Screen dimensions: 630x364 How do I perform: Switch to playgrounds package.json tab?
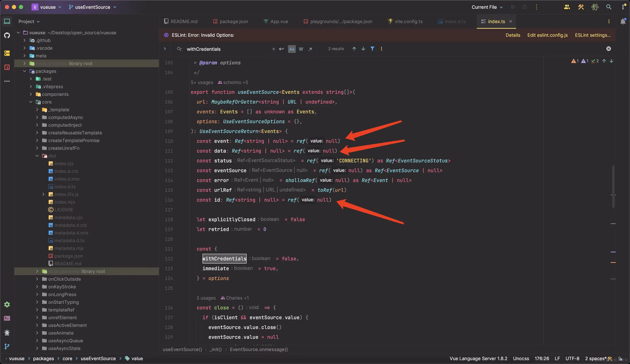338,21
